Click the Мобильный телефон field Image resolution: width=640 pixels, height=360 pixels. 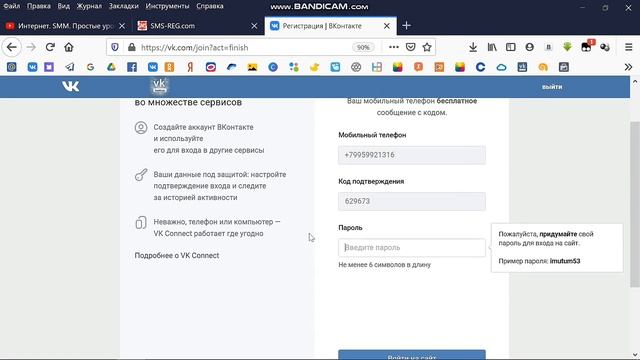(x=412, y=155)
